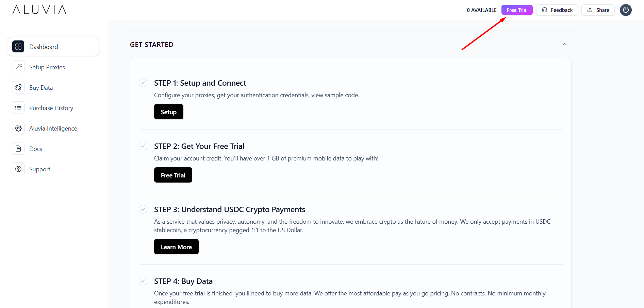Click the Purchase History list icon
Screen dimensions: 644x308
(18, 108)
